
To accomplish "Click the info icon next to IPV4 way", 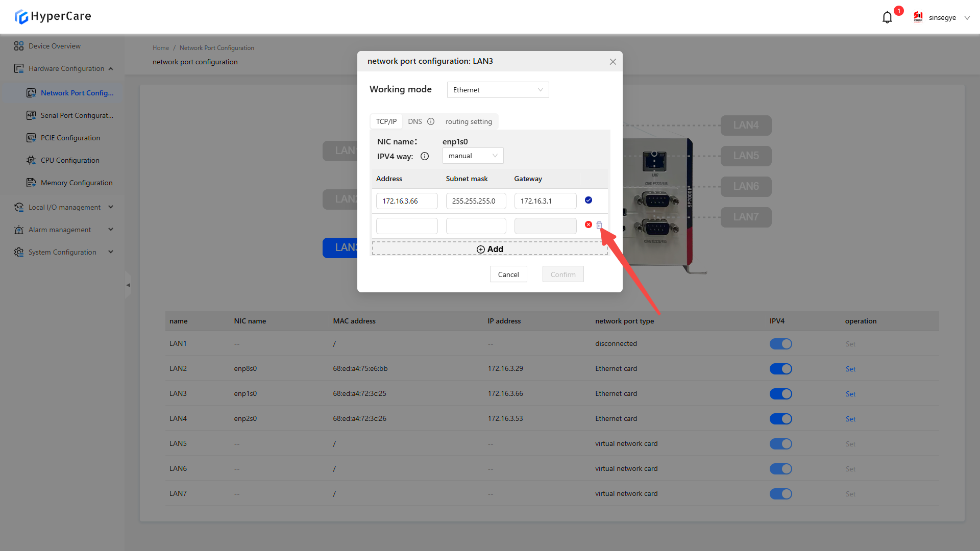I will click(425, 157).
